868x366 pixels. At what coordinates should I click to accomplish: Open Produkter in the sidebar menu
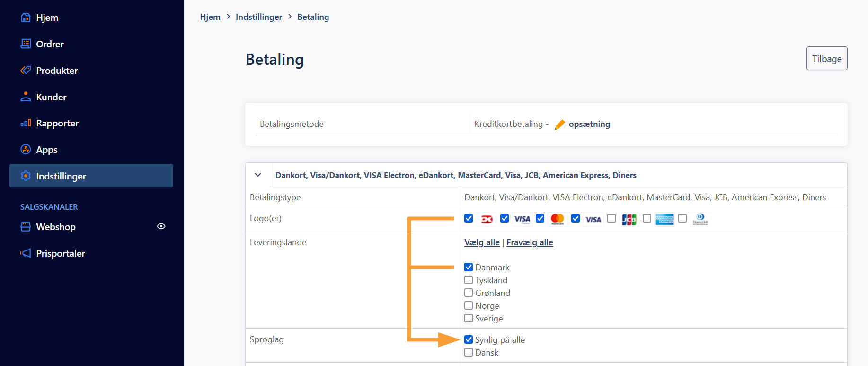coord(91,71)
